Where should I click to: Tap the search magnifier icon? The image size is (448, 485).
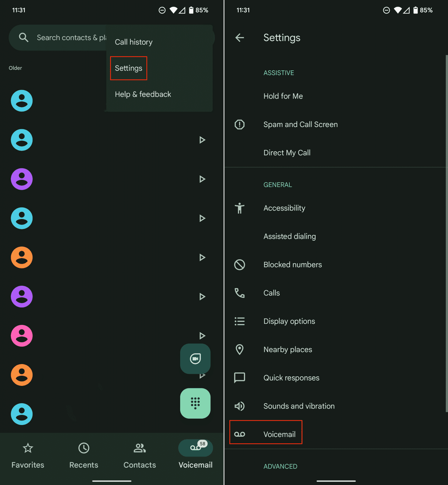(x=24, y=37)
